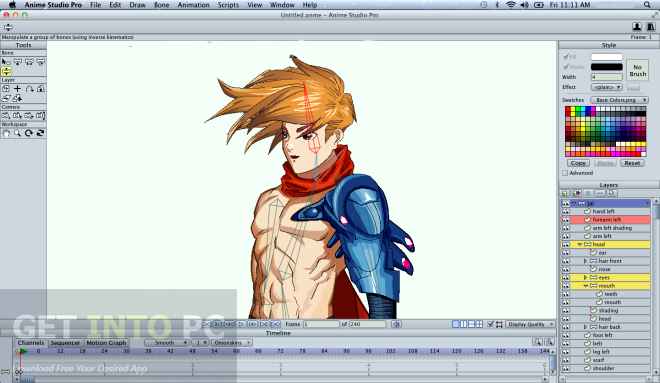Select the Select Bone arrow tool

[x=6, y=62]
